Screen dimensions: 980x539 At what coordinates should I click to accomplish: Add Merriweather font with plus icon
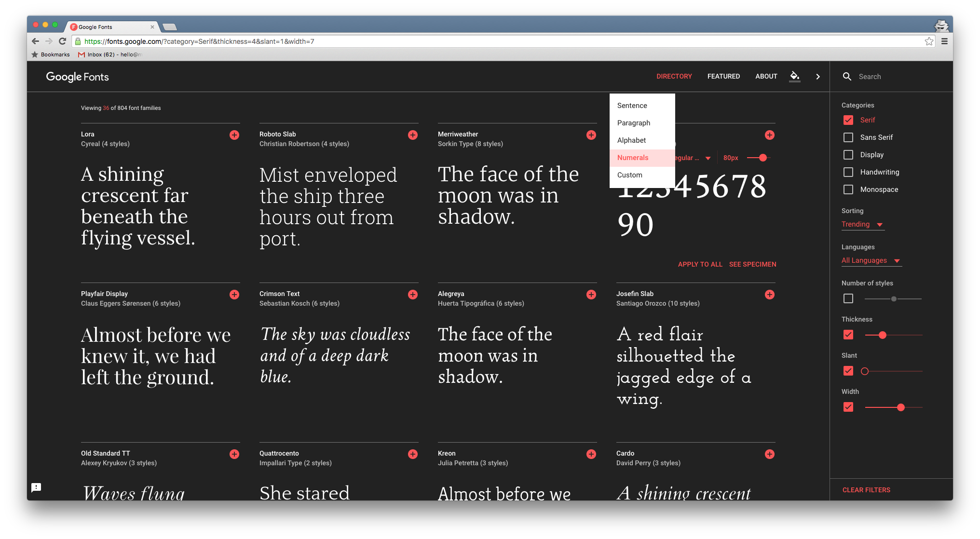(x=591, y=135)
